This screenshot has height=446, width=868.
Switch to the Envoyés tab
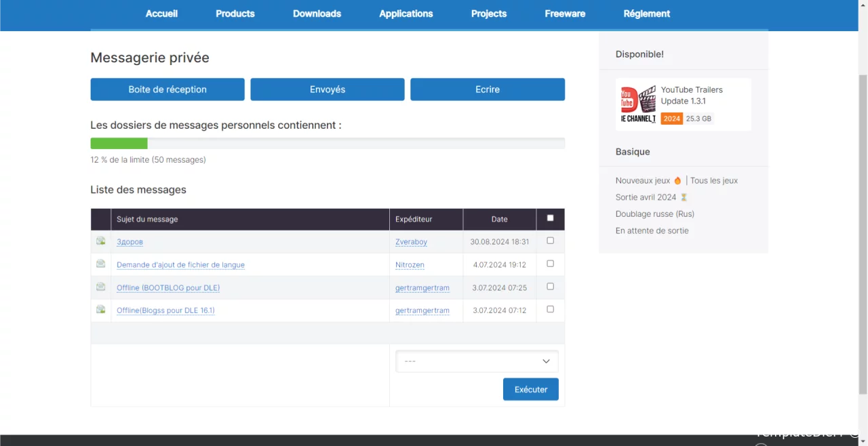pyautogui.click(x=328, y=89)
